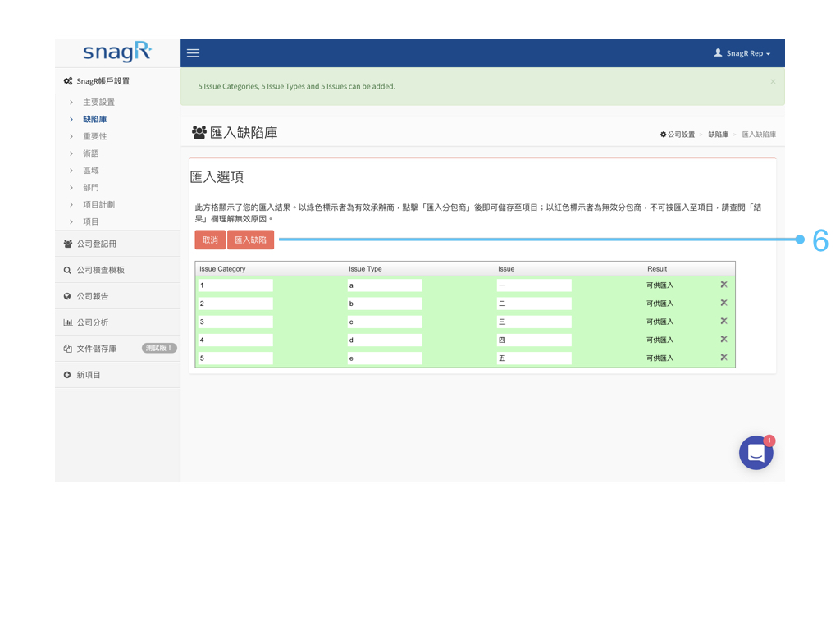Image resolution: width=840 pixels, height=630 pixels.
Task: Click the 公司檢查模板 magnifier icon
Action: pyautogui.click(x=67, y=271)
